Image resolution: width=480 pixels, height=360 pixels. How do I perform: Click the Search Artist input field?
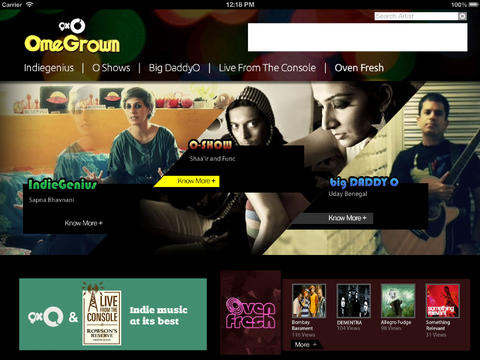tap(416, 16)
